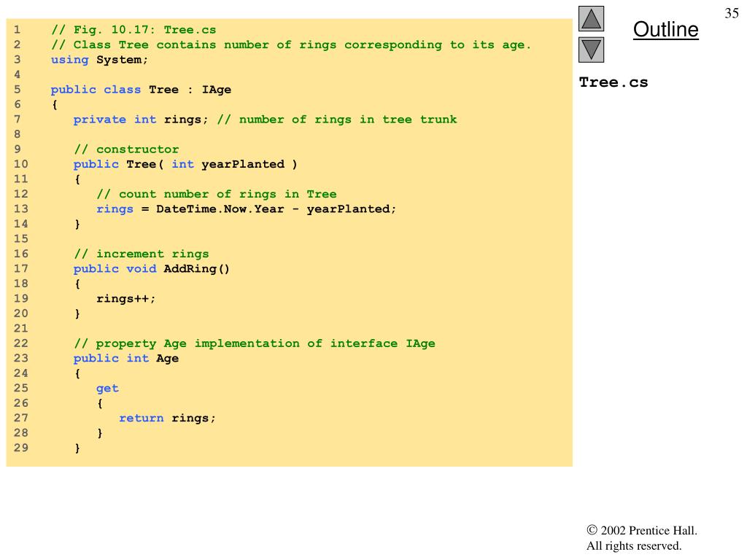Click the down arrow navigation button
747x560 pixels.
tap(591, 50)
